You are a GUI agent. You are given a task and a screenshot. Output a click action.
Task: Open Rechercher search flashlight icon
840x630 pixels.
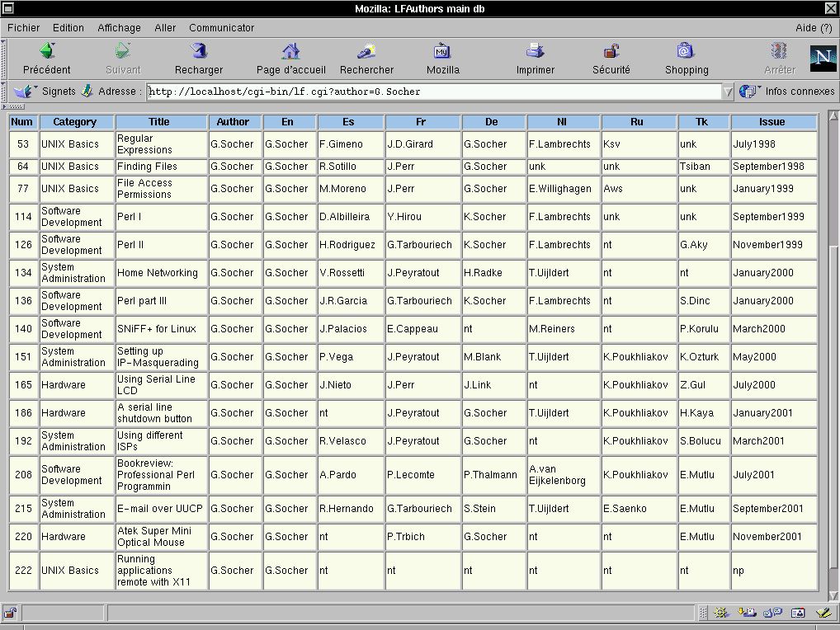(366, 52)
